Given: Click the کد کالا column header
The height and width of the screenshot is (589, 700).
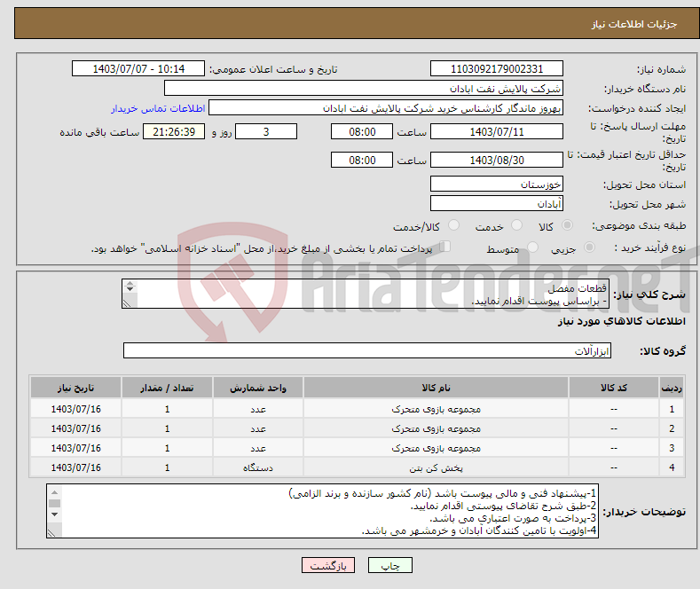Looking at the screenshot, I should tap(614, 388).
